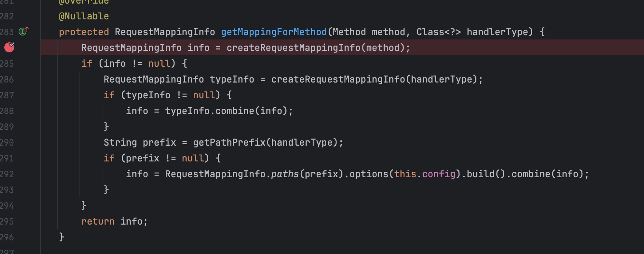The width and height of the screenshot is (644, 254).
Task: Click line number 290 in the gutter
Action: tap(7, 142)
